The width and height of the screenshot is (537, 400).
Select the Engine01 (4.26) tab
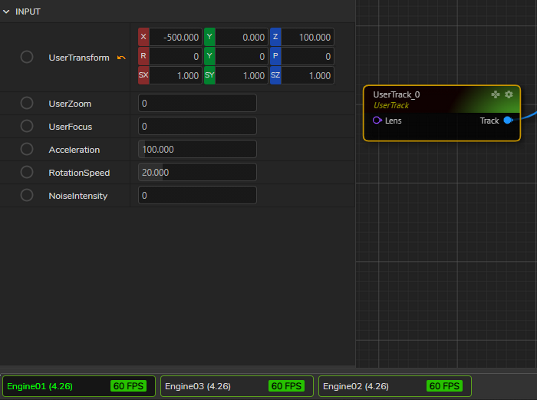pyautogui.click(x=79, y=386)
